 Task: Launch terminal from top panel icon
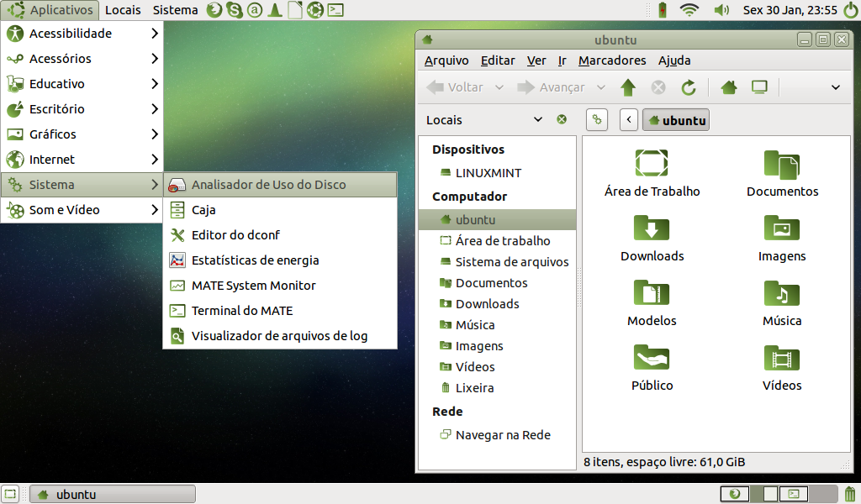(335, 10)
